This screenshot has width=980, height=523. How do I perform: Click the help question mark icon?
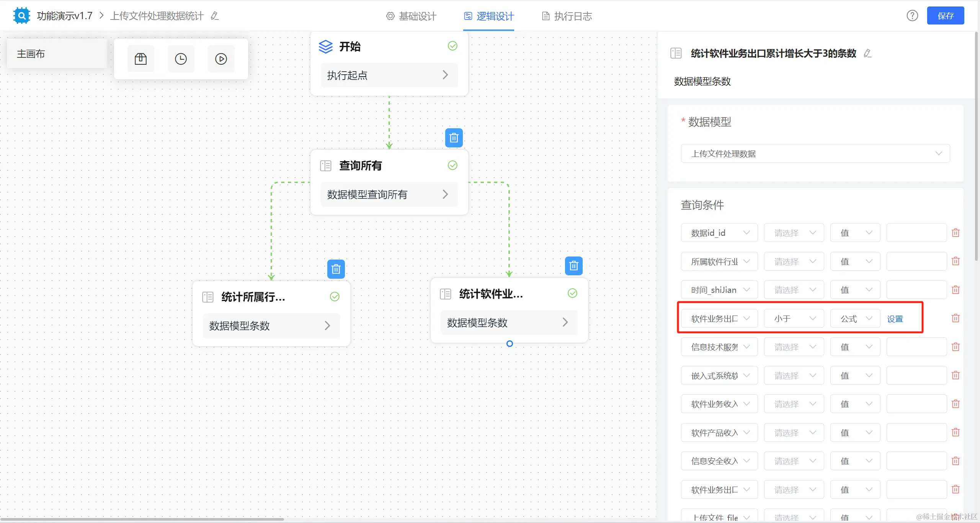point(912,16)
